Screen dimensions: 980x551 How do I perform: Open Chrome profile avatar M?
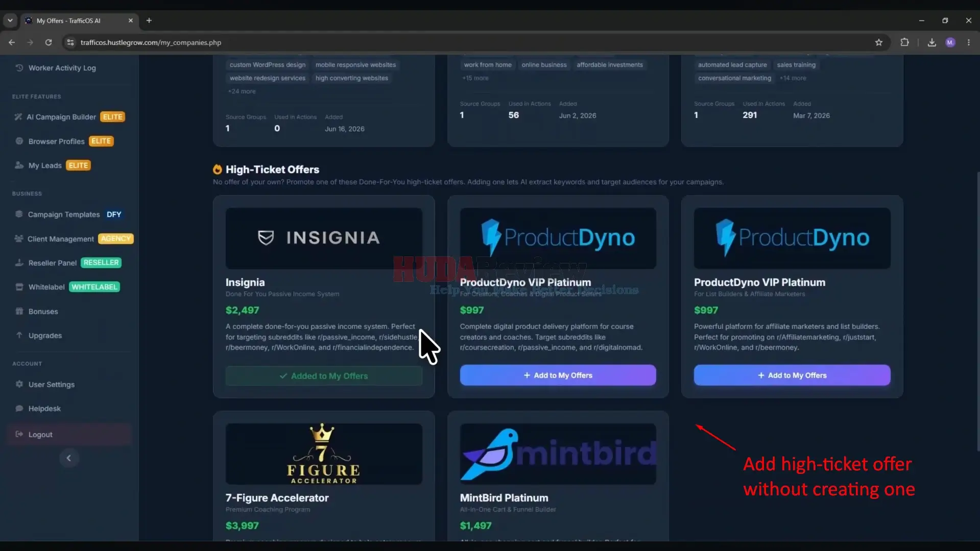tap(950, 42)
